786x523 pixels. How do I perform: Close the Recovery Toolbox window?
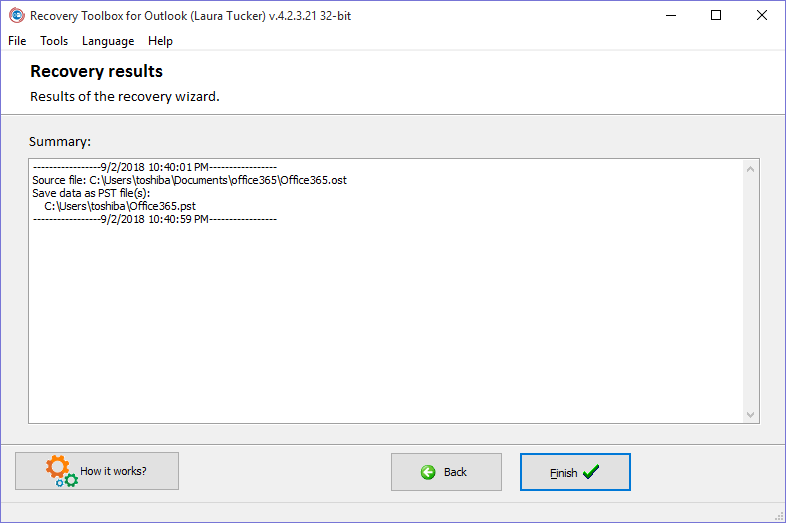tap(762, 16)
